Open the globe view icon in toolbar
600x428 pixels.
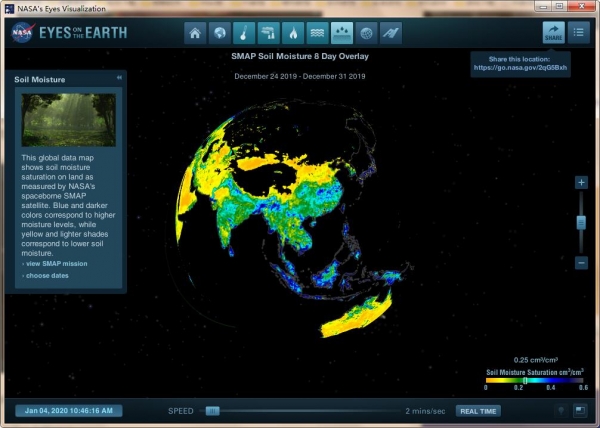[x=220, y=33]
